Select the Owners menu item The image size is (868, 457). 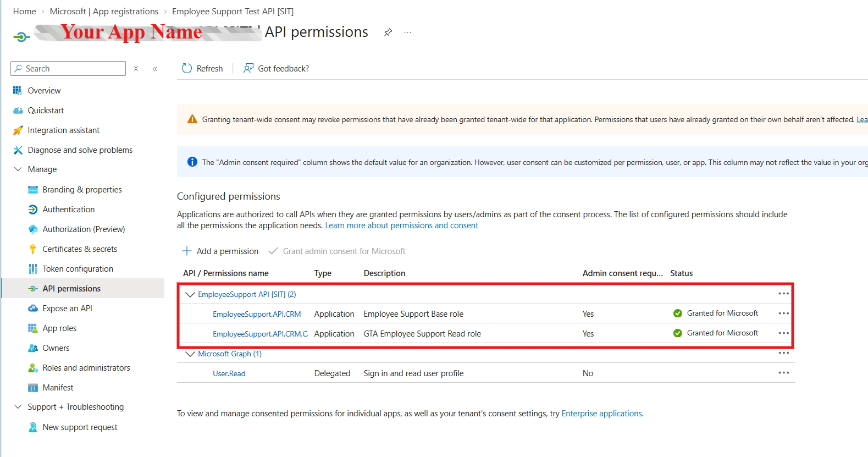coord(56,348)
